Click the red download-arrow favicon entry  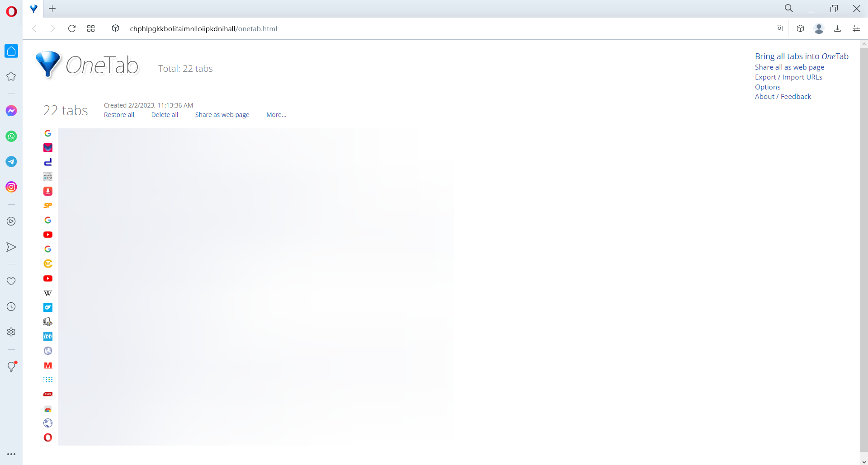pyautogui.click(x=48, y=191)
